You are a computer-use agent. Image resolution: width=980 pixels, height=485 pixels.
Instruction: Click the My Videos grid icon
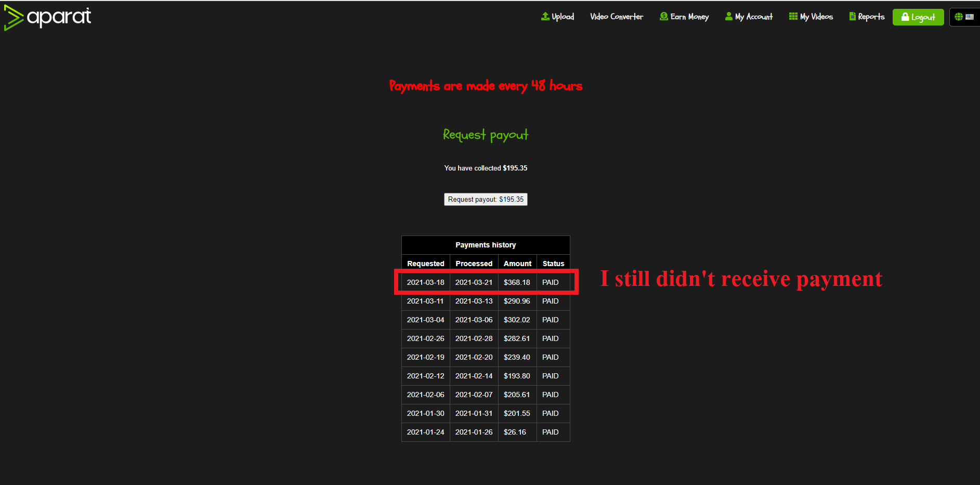(793, 17)
